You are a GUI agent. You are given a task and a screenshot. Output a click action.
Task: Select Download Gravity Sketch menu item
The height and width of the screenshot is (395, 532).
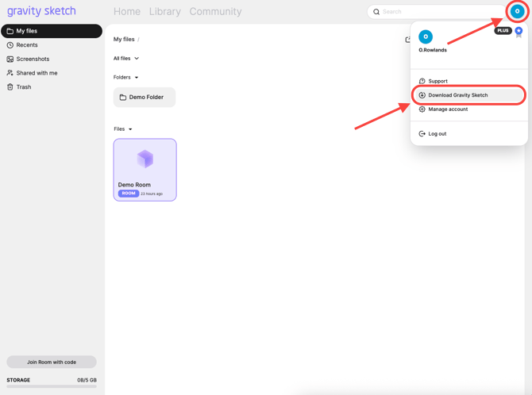pos(458,95)
